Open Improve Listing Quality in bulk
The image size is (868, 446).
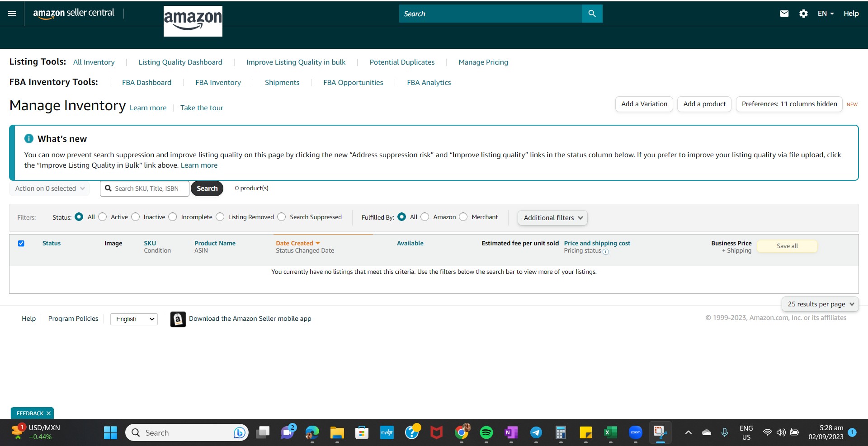(x=296, y=62)
